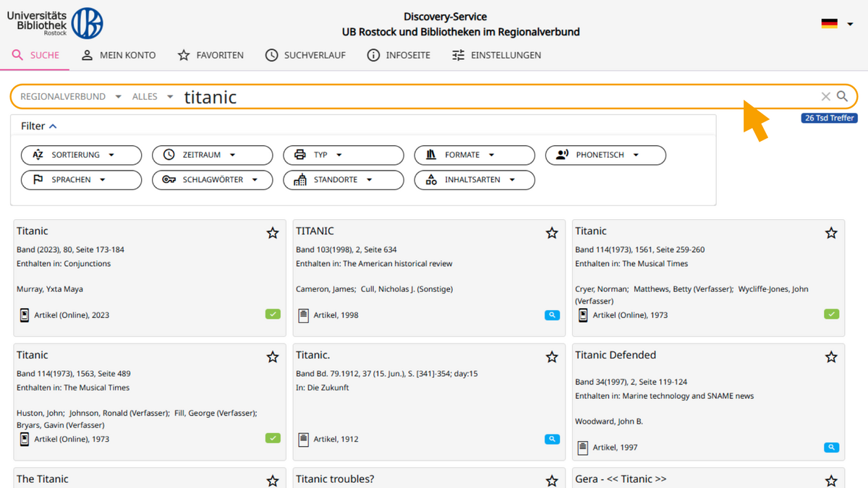Toggle favorite star on 'Titanic.' Die Zukunft result
Image resolution: width=868 pixels, height=488 pixels.
tap(552, 356)
